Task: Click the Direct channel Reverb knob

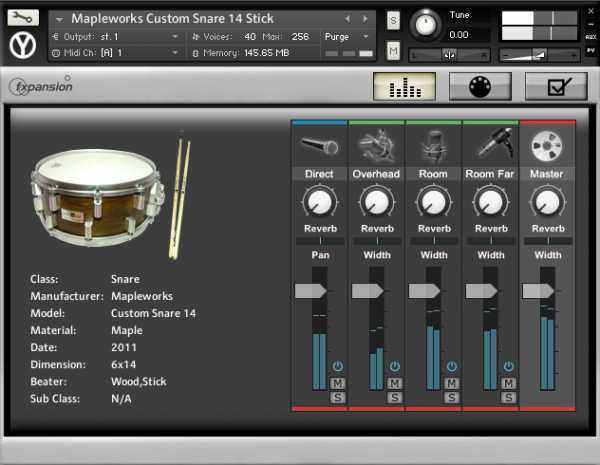Action: pyautogui.click(x=320, y=202)
